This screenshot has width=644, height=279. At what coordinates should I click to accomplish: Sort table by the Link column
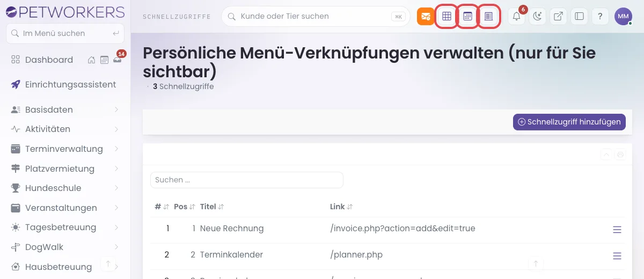click(341, 207)
